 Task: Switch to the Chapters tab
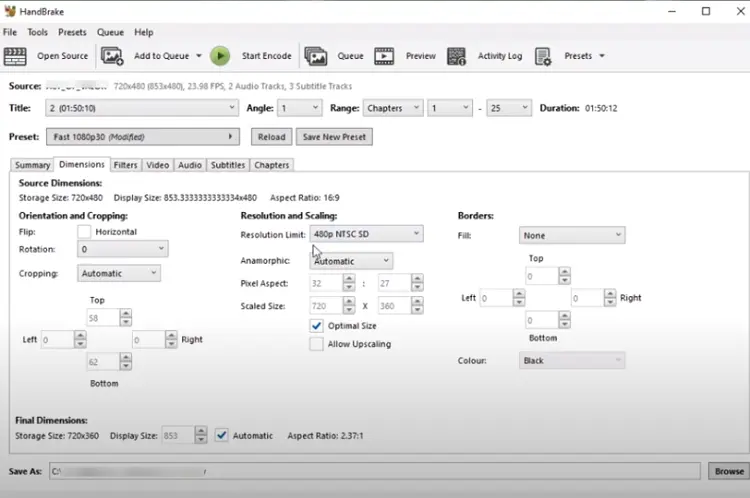click(272, 165)
